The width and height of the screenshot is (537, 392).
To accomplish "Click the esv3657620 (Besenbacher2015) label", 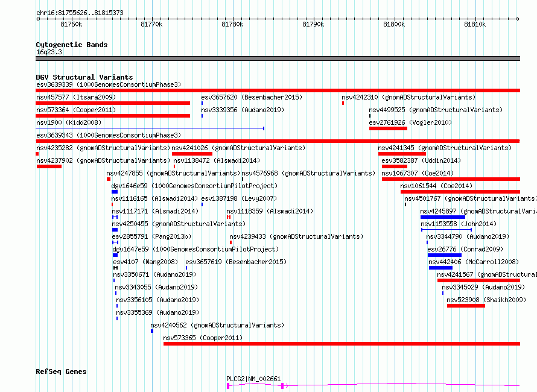I will tap(252, 97).
